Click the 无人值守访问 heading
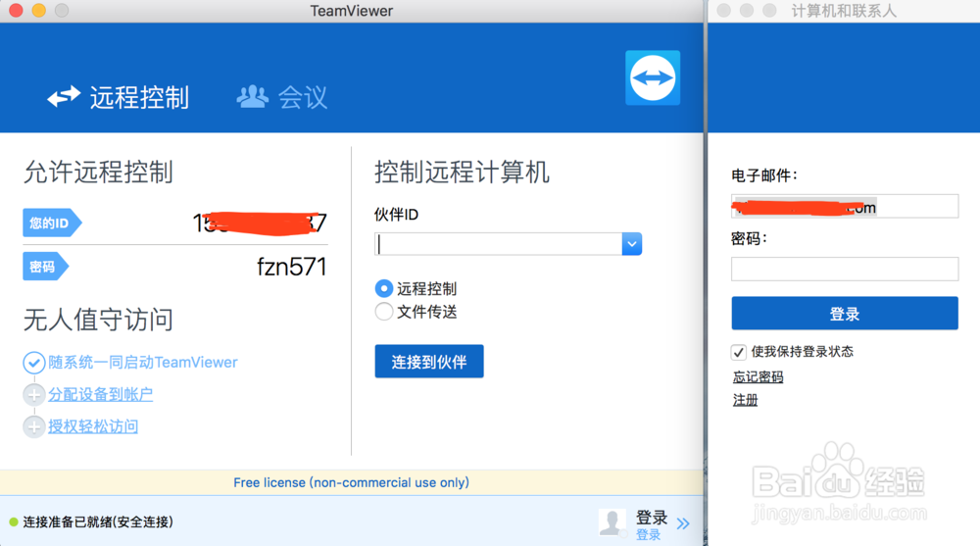This screenshot has width=980, height=546. pyautogui.click(x=98, y=320)
